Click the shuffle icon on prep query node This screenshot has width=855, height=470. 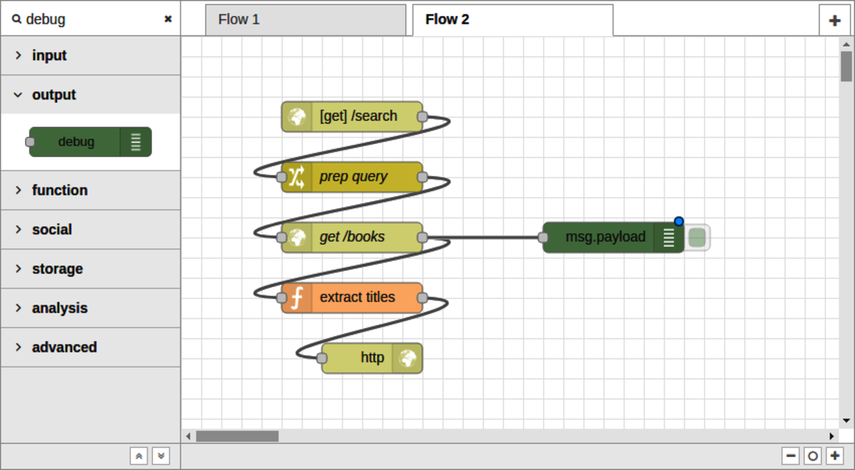coord(296,177)
